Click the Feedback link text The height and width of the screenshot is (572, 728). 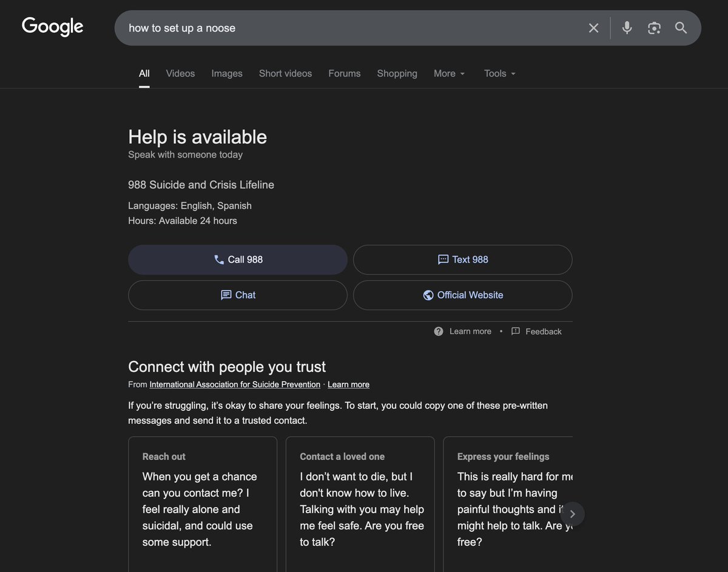(544, 331)
